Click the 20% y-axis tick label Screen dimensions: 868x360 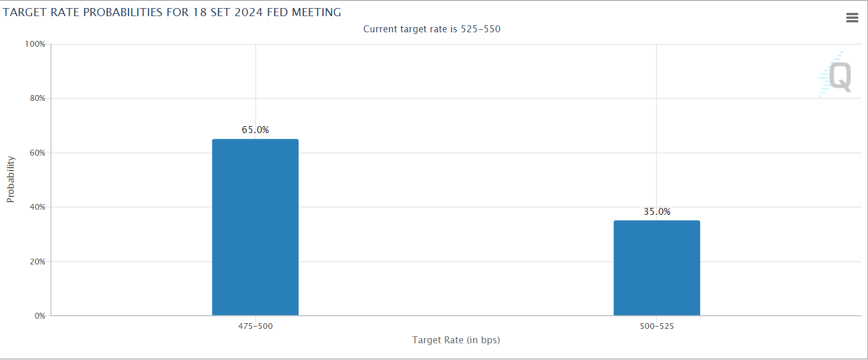point(37,262)
